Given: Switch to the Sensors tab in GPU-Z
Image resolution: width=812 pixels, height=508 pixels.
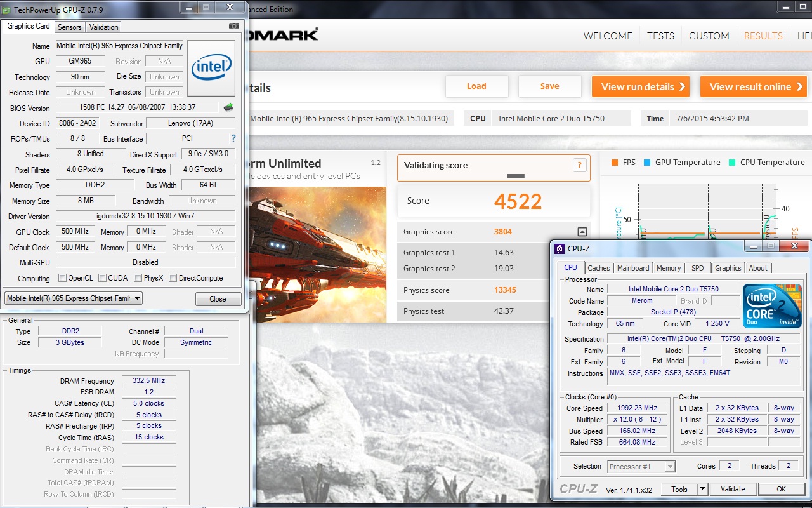Looking at the screenshot, I should 69,27.
